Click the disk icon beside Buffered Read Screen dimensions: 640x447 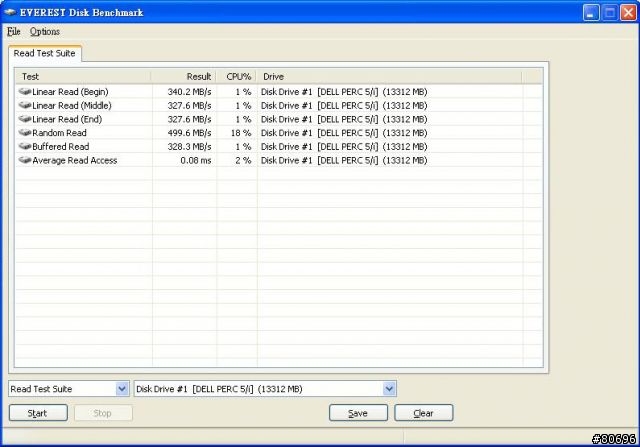point(25,146)
